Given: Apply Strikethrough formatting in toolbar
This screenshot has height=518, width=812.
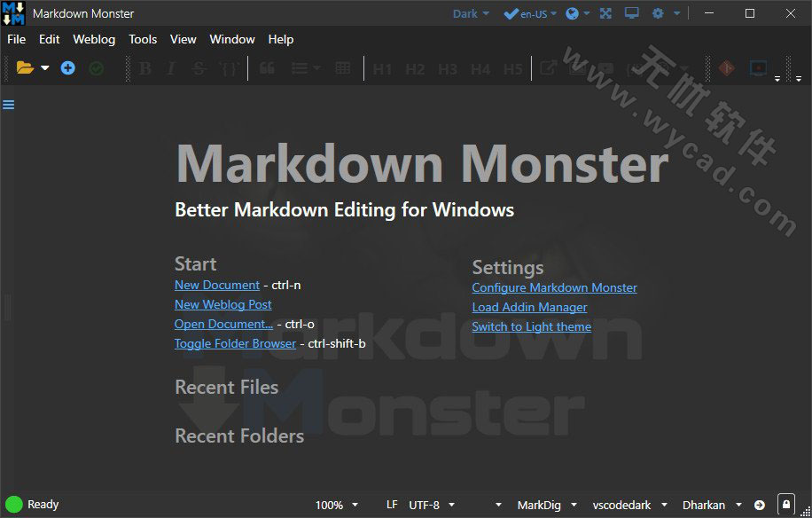Looking at the screenshot, I should (199, 68).
